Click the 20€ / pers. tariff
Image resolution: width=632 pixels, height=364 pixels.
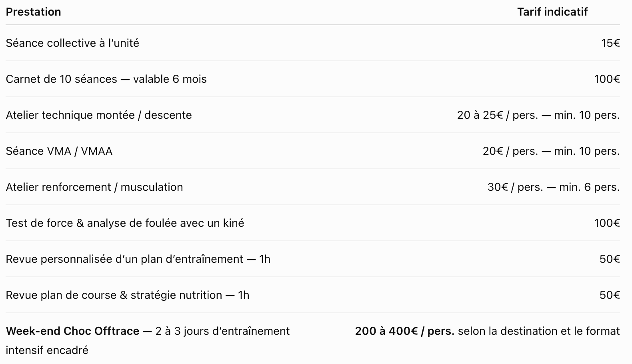click(x=510, y=151)
